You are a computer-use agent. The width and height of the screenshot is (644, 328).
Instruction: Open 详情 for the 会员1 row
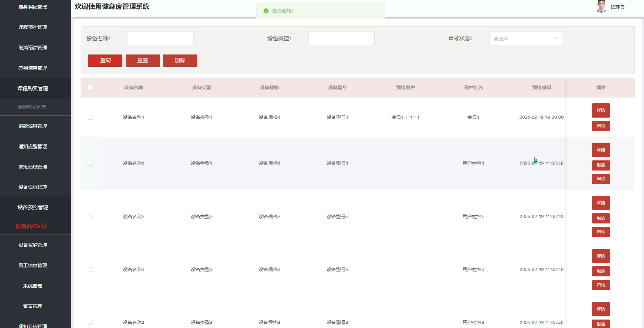[x=601, y=110]
